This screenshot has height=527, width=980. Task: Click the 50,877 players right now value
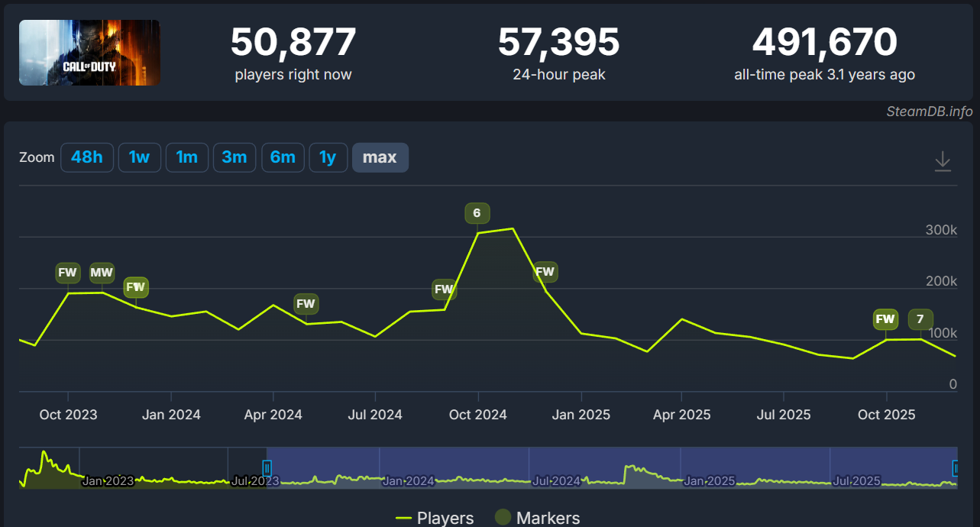pos(293,42)
